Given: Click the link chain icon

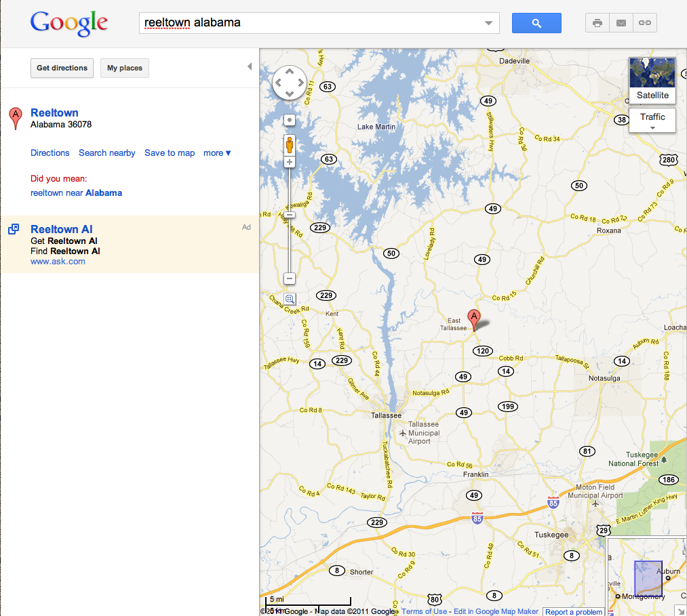Looking at the screenshot, I should point(644,23).
